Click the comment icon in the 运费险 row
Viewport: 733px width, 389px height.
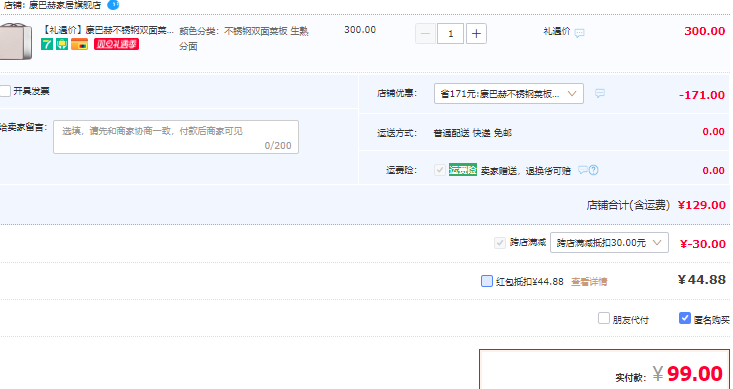point(582,170)
